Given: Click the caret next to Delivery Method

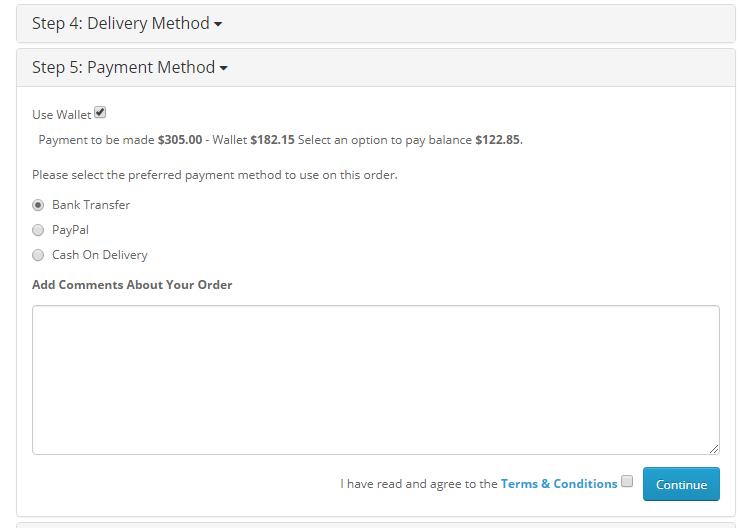Looking at the screenshot, I should (x=218, y=24).
